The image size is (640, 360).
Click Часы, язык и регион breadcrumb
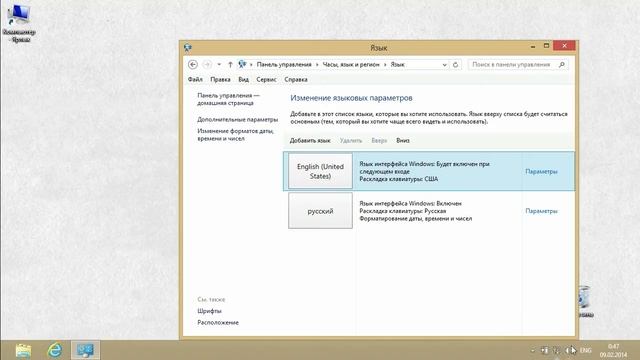click(x=351, y=64)
